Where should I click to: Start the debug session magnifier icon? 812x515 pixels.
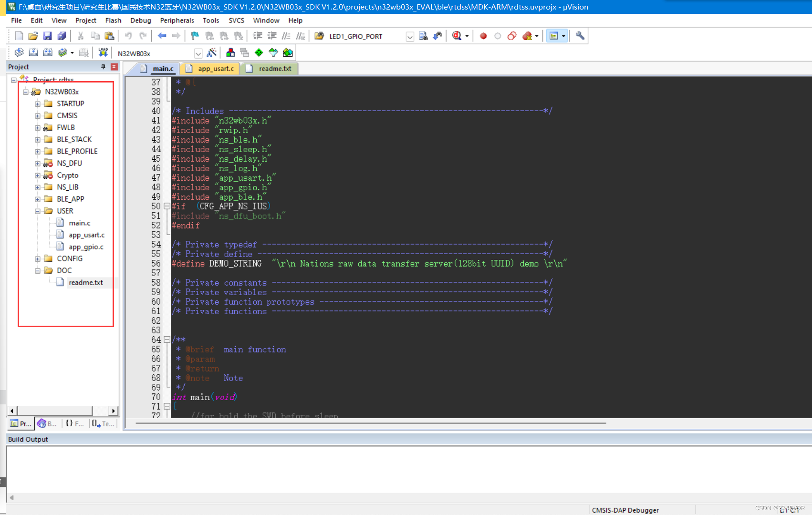[x=457, y=36]
